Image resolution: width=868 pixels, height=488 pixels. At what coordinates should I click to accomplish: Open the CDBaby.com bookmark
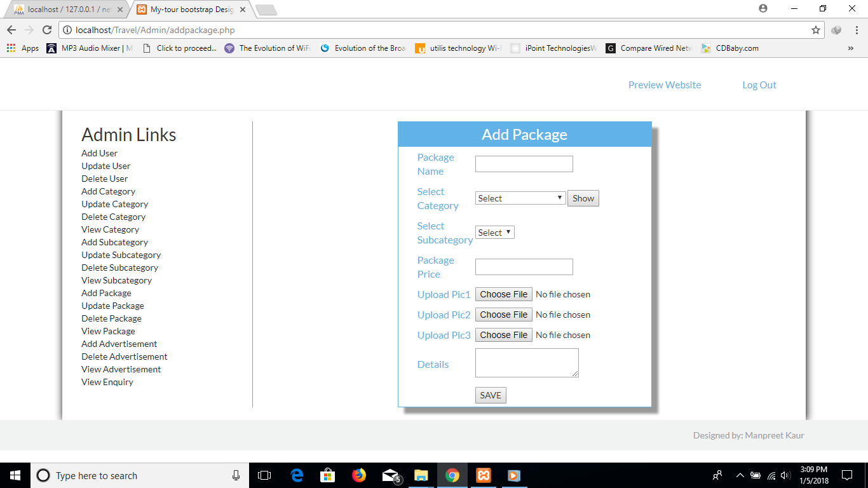pos(729,48)
